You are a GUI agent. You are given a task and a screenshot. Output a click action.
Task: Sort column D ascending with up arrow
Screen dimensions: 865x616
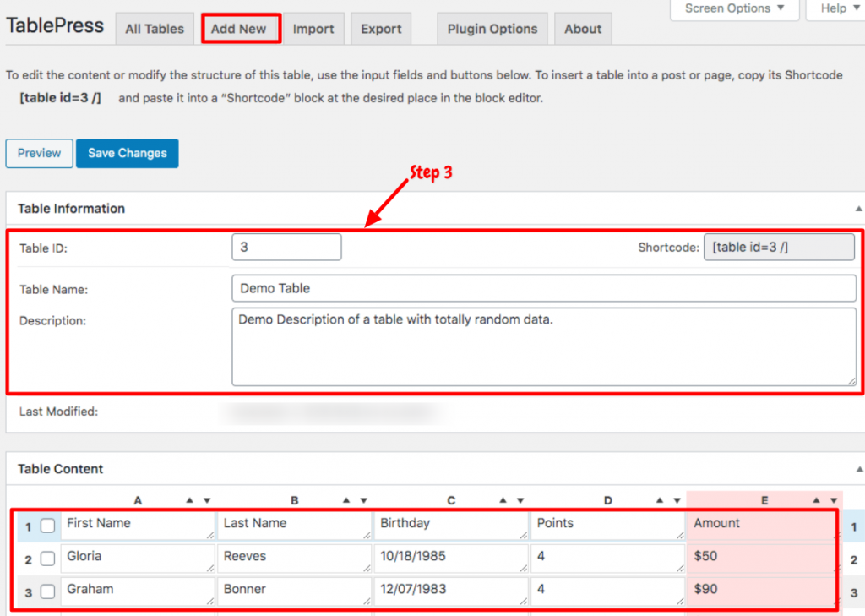(660, 500)
